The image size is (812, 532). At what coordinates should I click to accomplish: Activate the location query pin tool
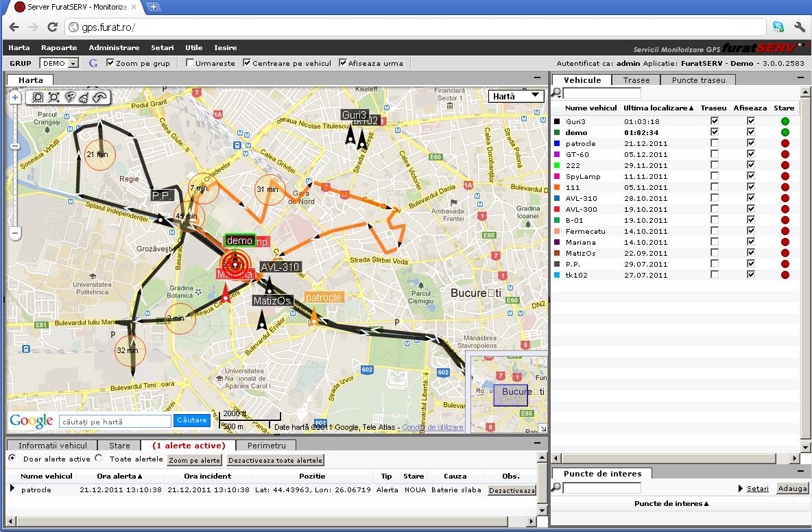click(69, 97)
